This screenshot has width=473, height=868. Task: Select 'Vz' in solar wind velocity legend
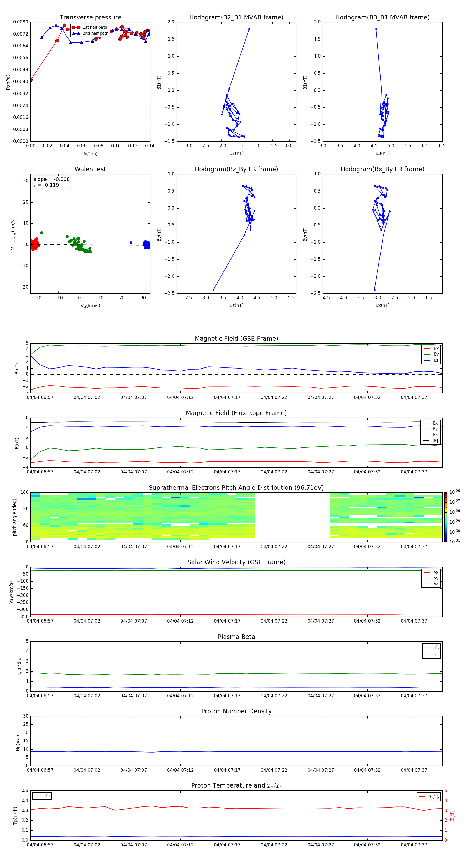click(x=431, y=584)
